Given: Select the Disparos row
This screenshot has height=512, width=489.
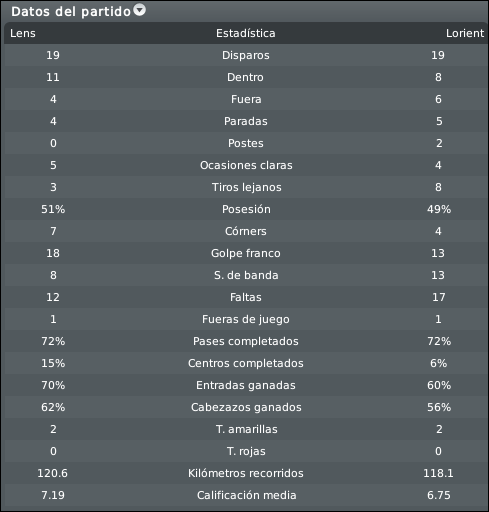Looking at the screenshot, I should (x=246, y=55).
